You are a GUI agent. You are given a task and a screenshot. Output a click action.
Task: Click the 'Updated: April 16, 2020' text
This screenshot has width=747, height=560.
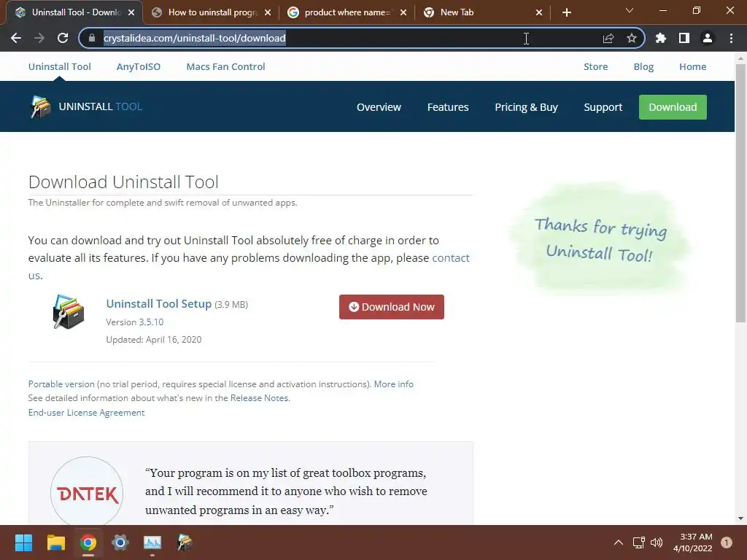(x=153, y=340)
